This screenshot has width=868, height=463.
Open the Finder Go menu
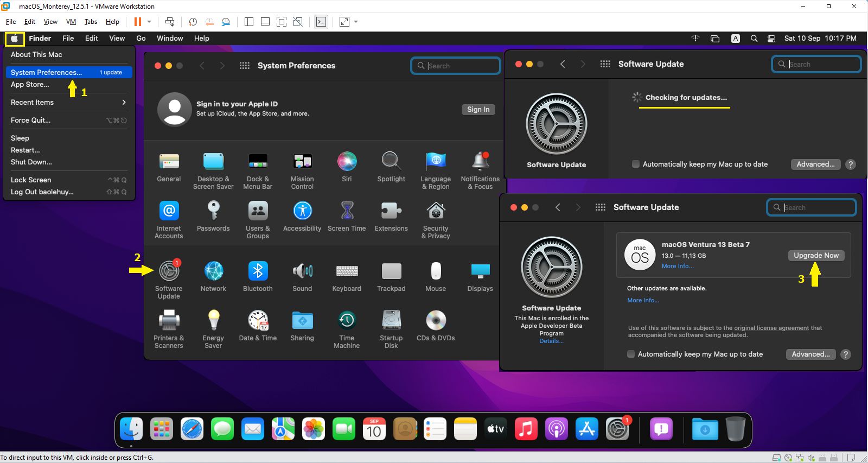(x=141, y=39)
